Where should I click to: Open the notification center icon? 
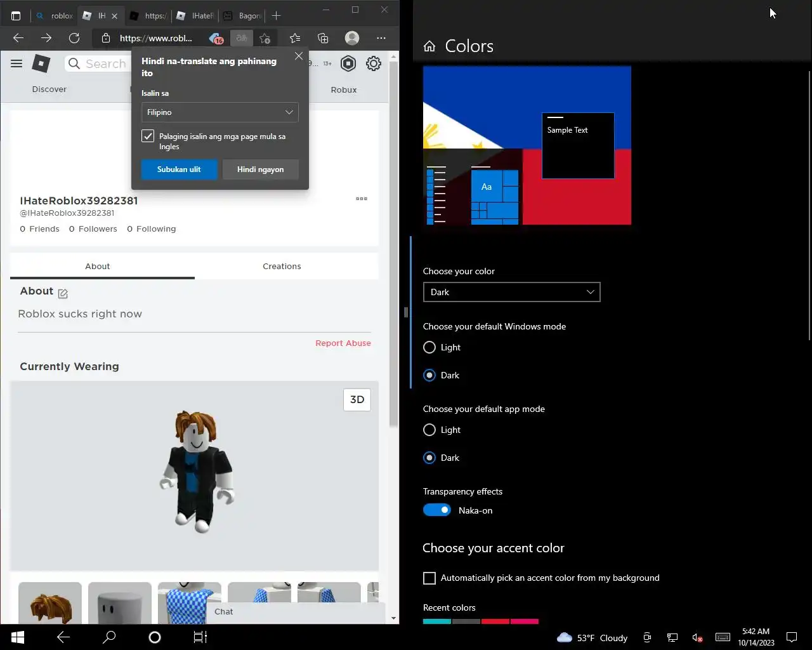(792, 637)
